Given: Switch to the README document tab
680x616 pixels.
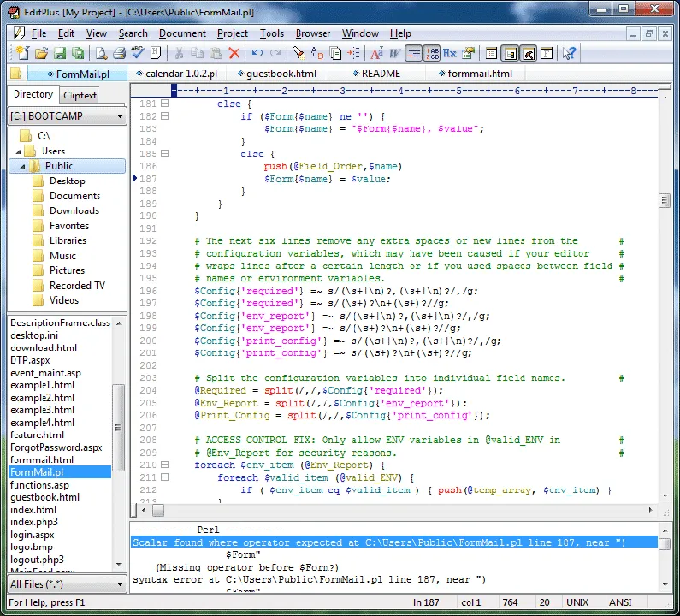Looking at the screenshot, I should coord(377,74).
